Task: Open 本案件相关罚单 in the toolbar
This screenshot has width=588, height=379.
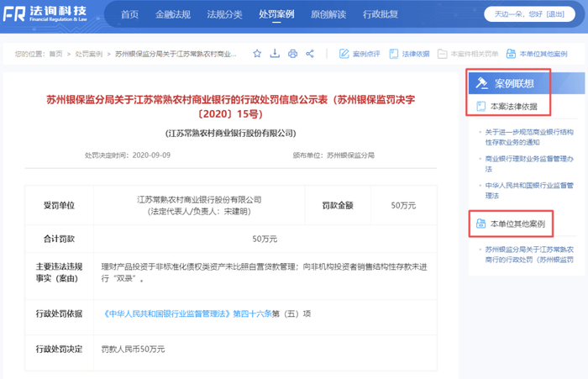Action: [475, 54]
